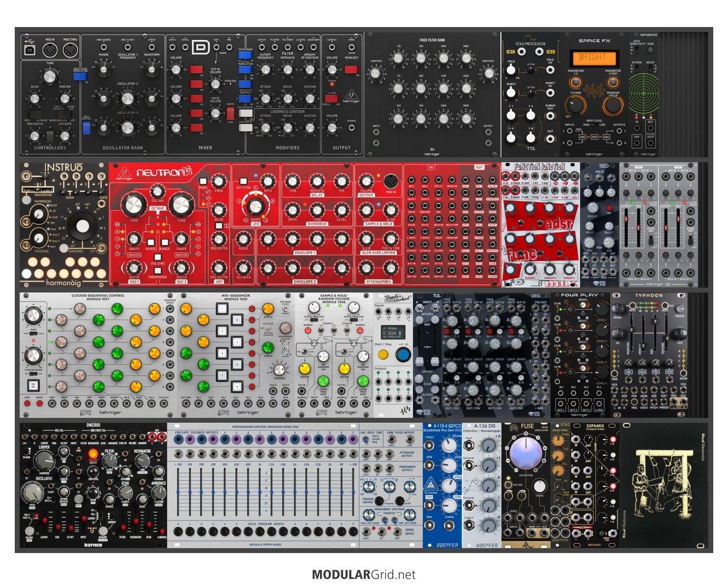Screen dimensions: 728x585
Task: Click the SUBDIV OUT jack on Fold Processor
Action: [x=550, y=116]
